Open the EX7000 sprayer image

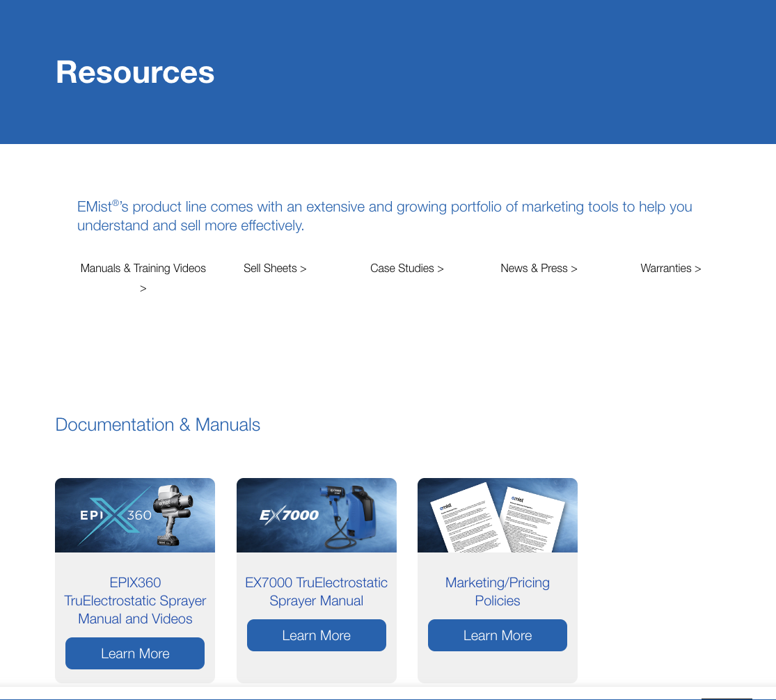point(316,515)
